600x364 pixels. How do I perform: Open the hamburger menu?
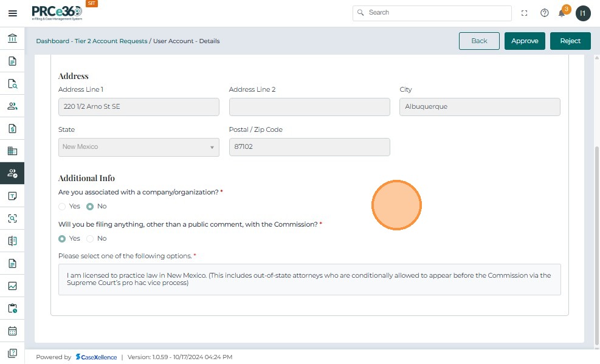(x=12, y=13)
